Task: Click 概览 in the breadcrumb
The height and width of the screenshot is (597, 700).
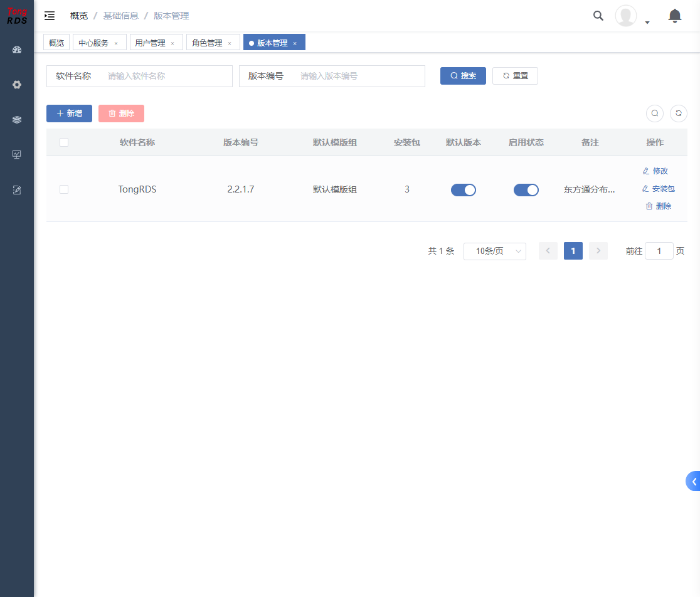Action: click(x=79, y=16)
